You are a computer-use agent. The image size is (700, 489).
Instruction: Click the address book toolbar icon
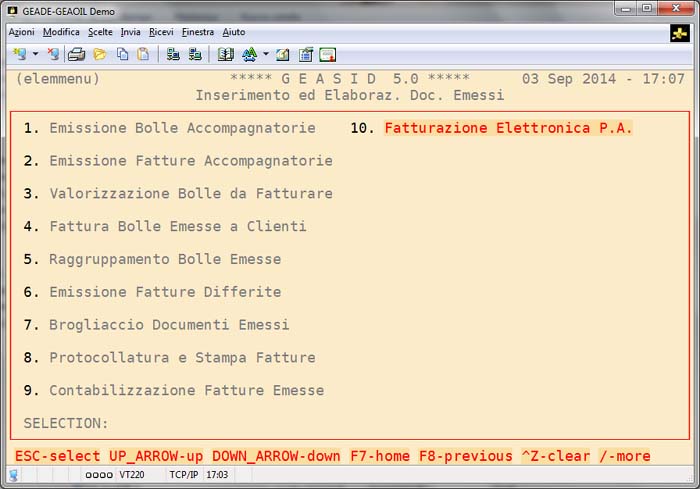point(225,54)
